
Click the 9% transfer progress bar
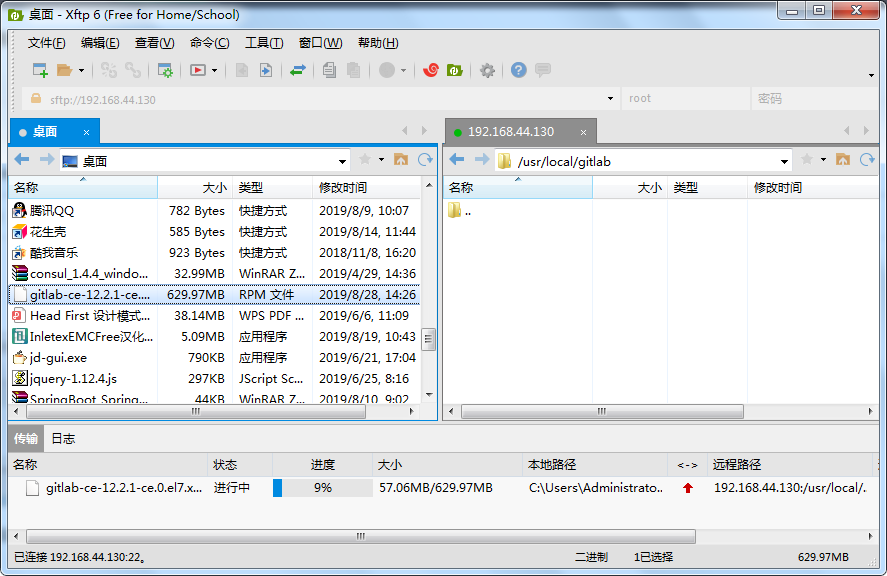322,488
